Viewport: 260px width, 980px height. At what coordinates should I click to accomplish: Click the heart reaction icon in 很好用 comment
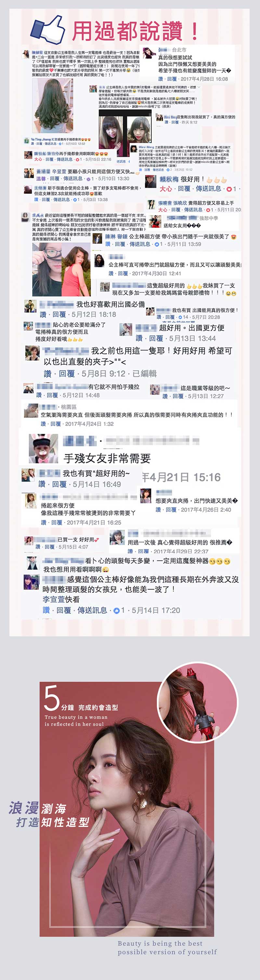point(229,189)
